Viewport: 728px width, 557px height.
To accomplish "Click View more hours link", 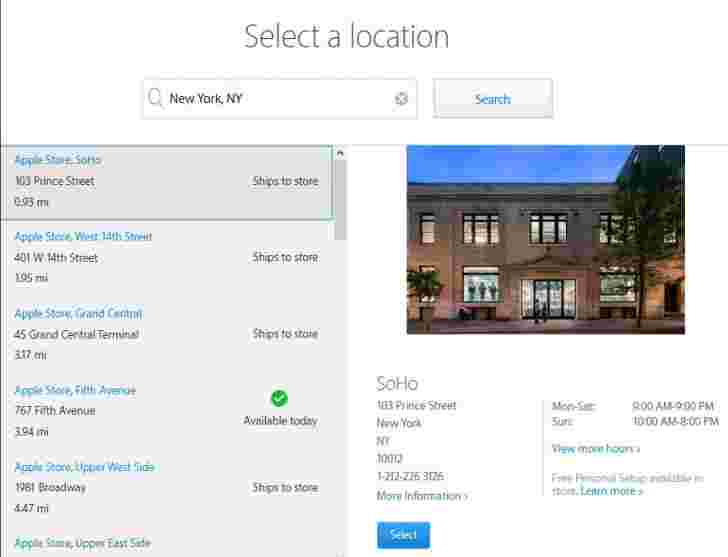I will point(596,449).
